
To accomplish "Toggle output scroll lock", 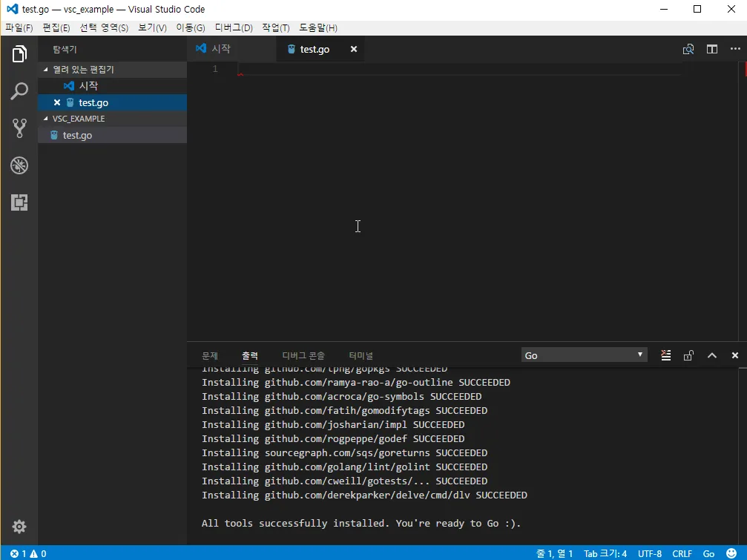I will (x=688, y=355).
